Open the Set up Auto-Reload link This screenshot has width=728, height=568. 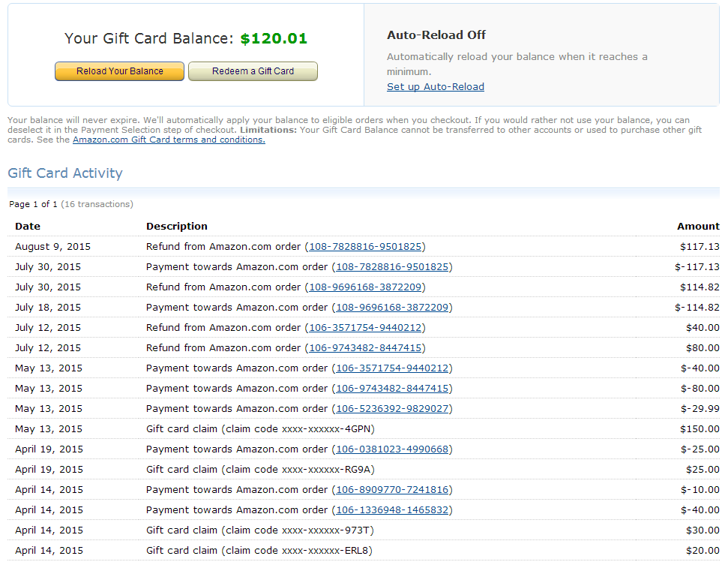(435, 87)
